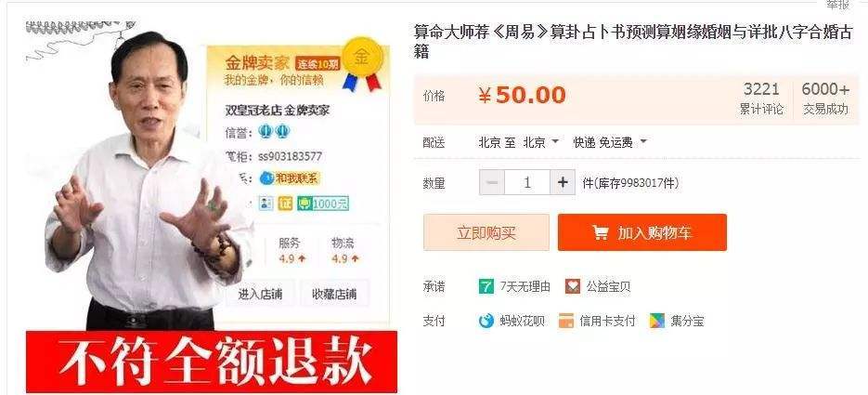868x395 pixels.
Task: Click the 1000元 guarantee badge icon
Action: tap(323, 204)
